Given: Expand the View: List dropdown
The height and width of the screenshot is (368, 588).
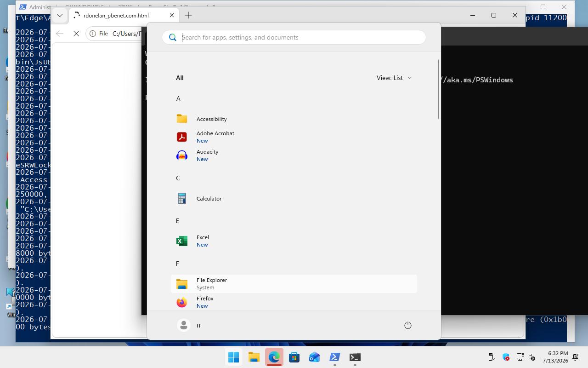Looking at the screenshot, I should 394,78.
